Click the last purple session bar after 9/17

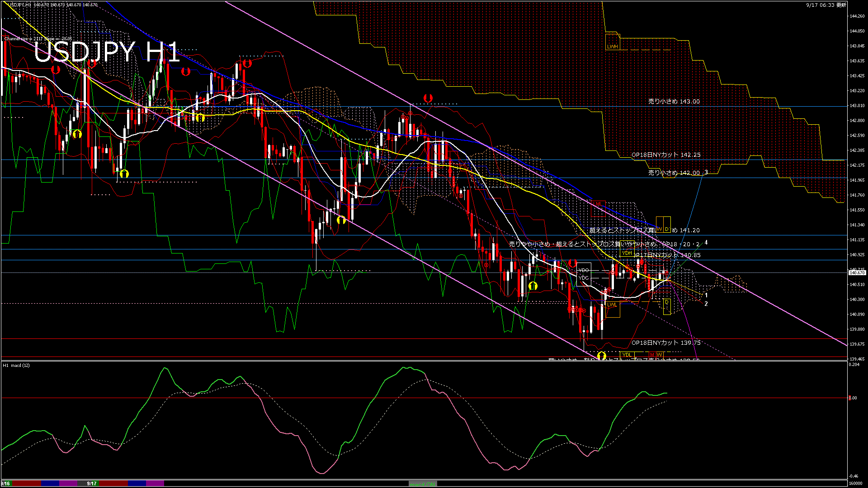coord(155,483)
